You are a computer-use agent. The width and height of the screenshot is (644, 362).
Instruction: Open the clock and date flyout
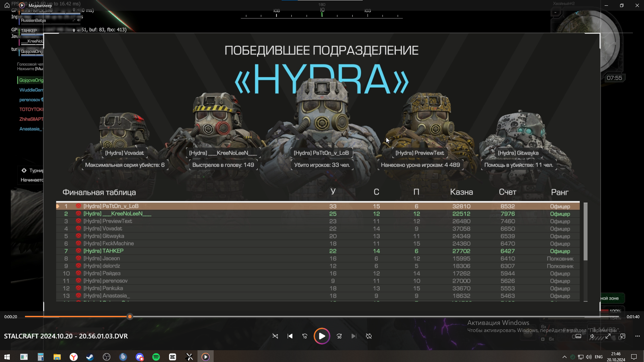point(616,357)
